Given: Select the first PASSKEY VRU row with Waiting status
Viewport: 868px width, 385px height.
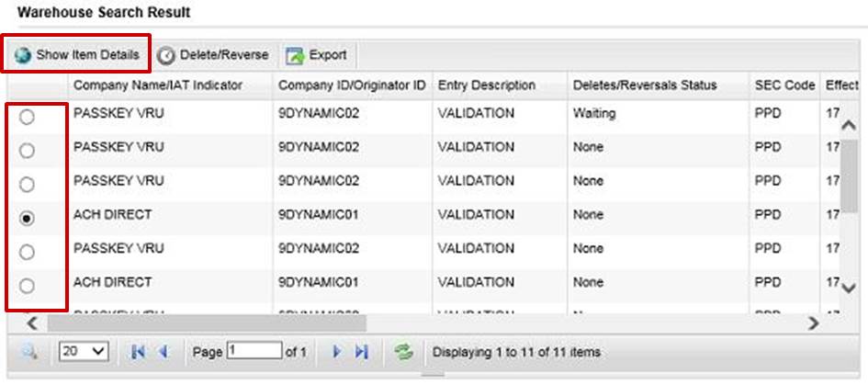Looking at the screenshot, I should coord(28,117).
